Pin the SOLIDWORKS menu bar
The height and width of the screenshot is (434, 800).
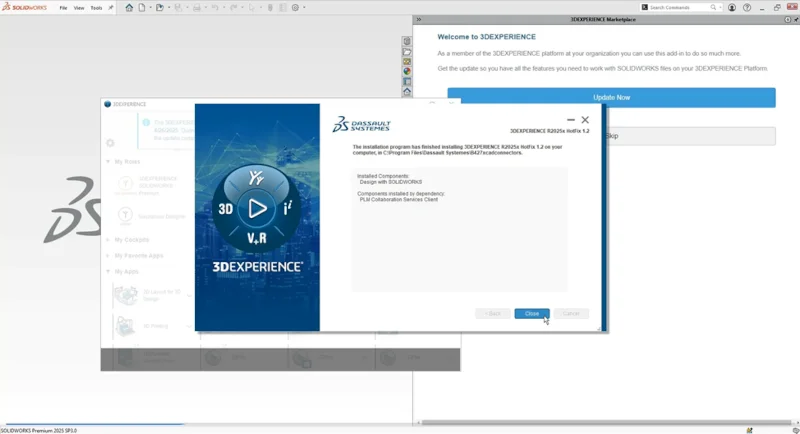pos(111,7)
